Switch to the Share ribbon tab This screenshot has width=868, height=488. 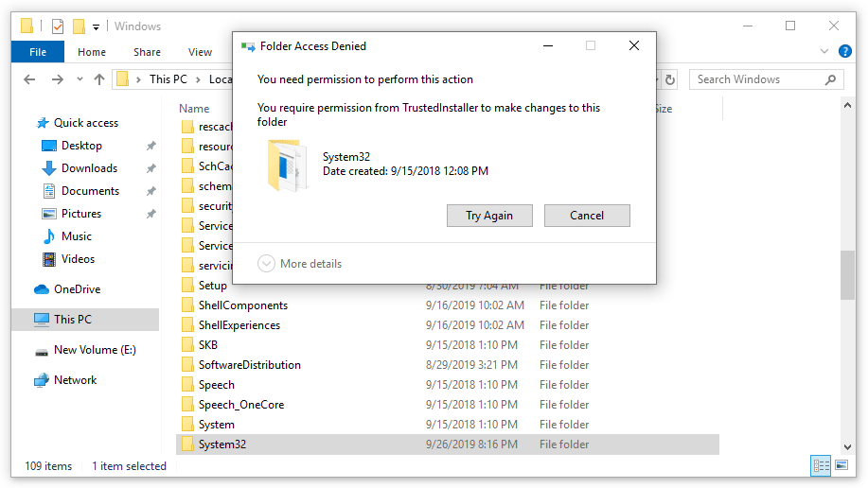pos(147,52)
